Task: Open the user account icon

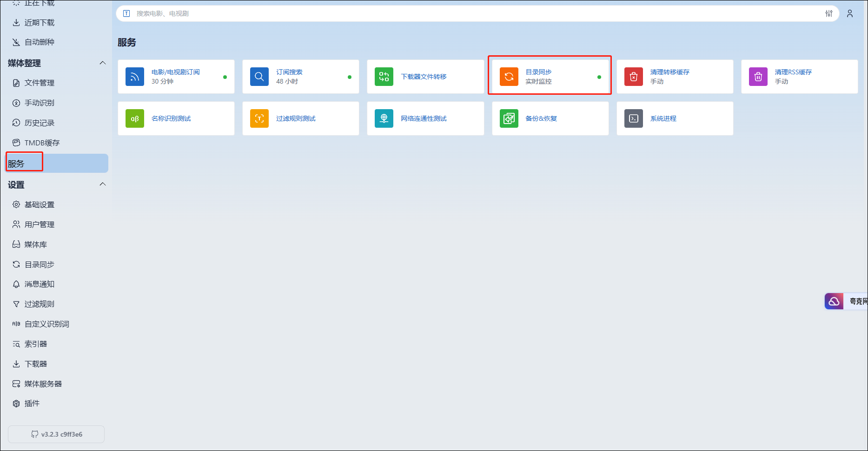Action: 849,13
